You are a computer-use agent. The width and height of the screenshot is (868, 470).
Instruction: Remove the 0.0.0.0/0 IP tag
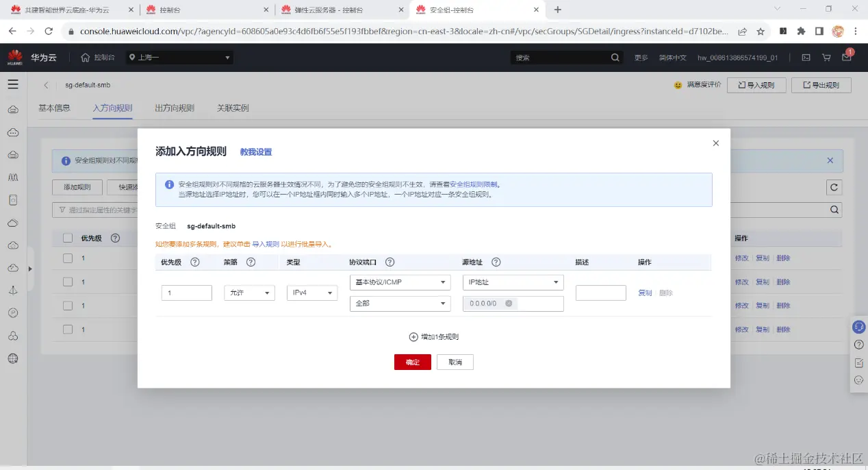(509, 303)
